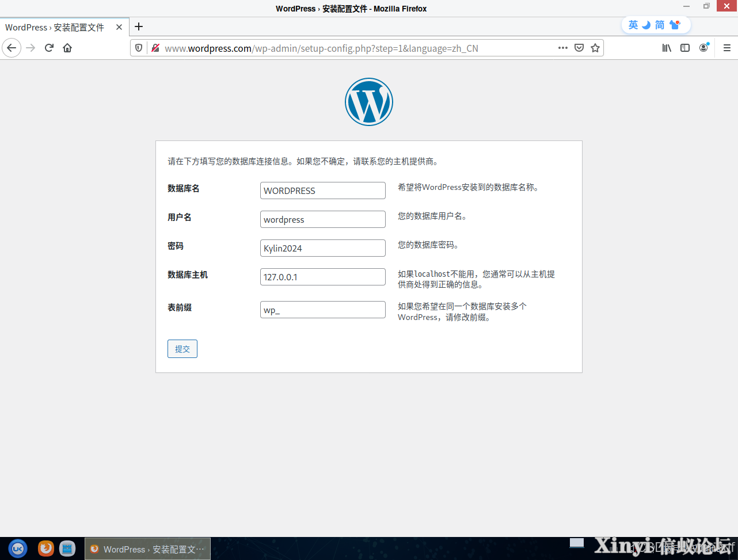Focus the 用户名 field with wordpress
Image resolution: width=738 pixels, height=560 pixels.
323,219
